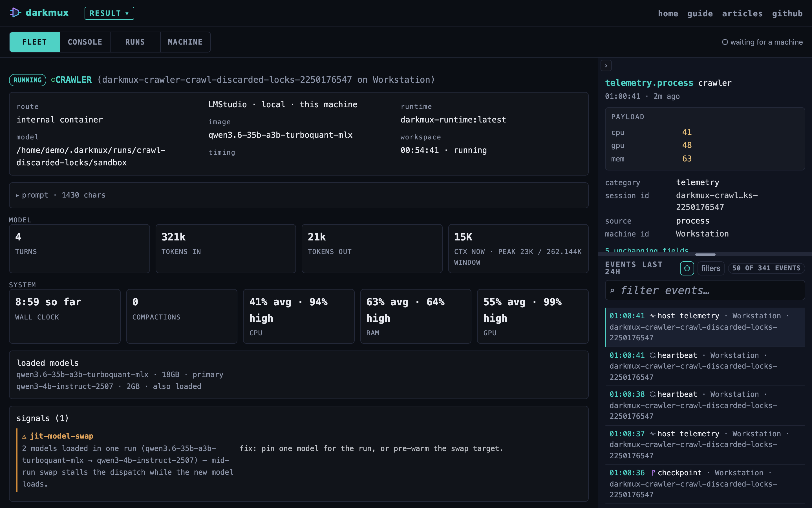Click the GPU 55% avg card
Viewport: 812px width, 508px height.
pyautogui.click(x=533, y=316)
